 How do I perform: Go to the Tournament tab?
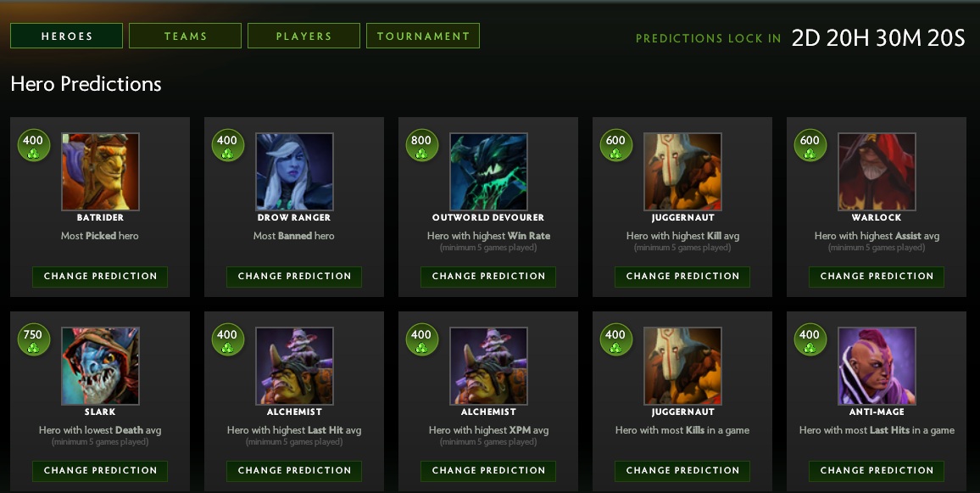(423, 36)
